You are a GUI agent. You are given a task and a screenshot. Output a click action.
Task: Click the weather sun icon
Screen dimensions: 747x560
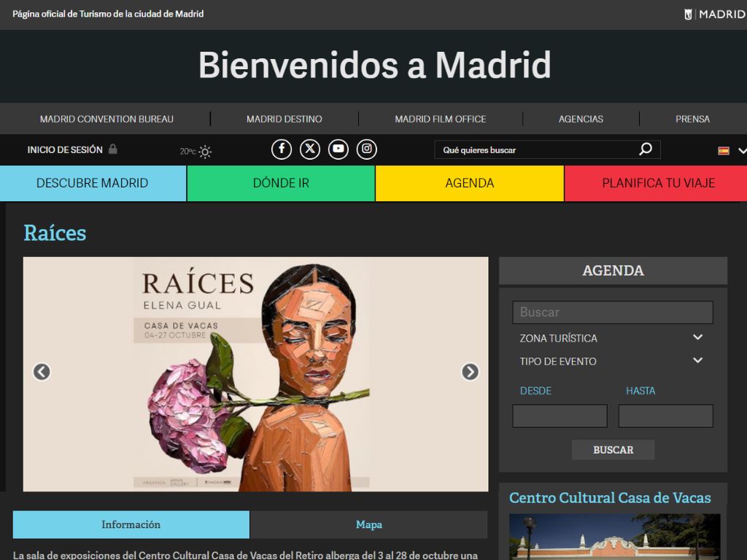click(204, 150)
